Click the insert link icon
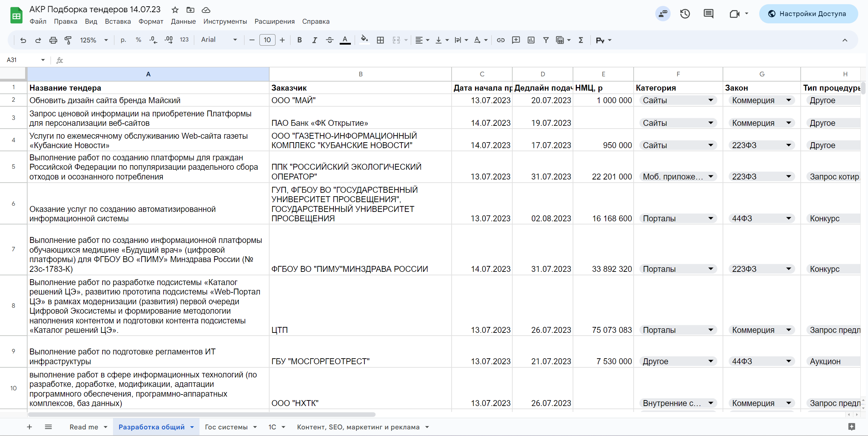 click(x=500, y=40)
